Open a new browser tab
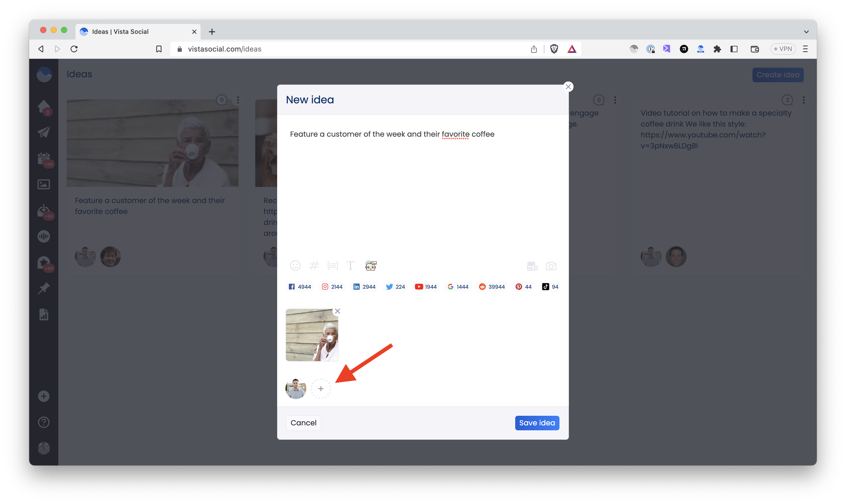Viewport: 846px width, 504px height. (x=212, y=32)
